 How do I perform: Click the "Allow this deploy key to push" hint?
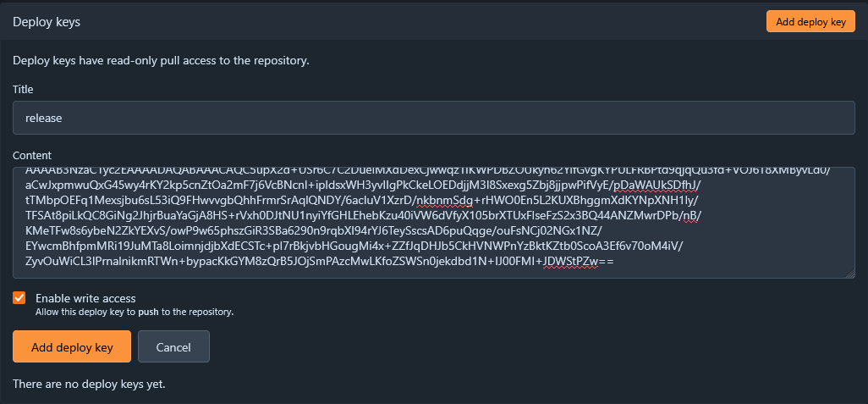pyautogui.click(x=135, y=312)
